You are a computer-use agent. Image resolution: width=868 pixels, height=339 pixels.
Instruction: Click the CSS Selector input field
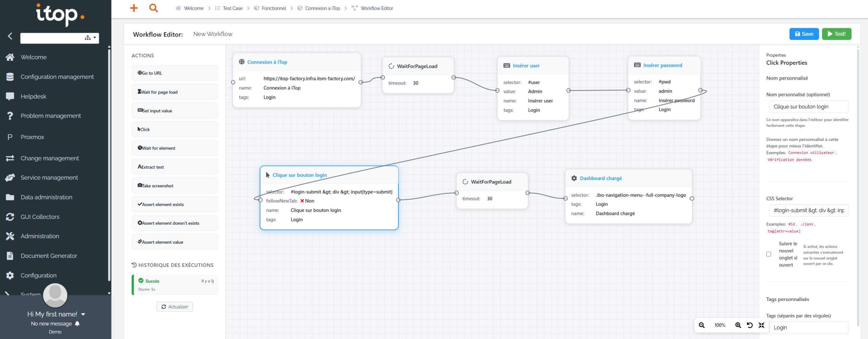(x=808, y=211)
